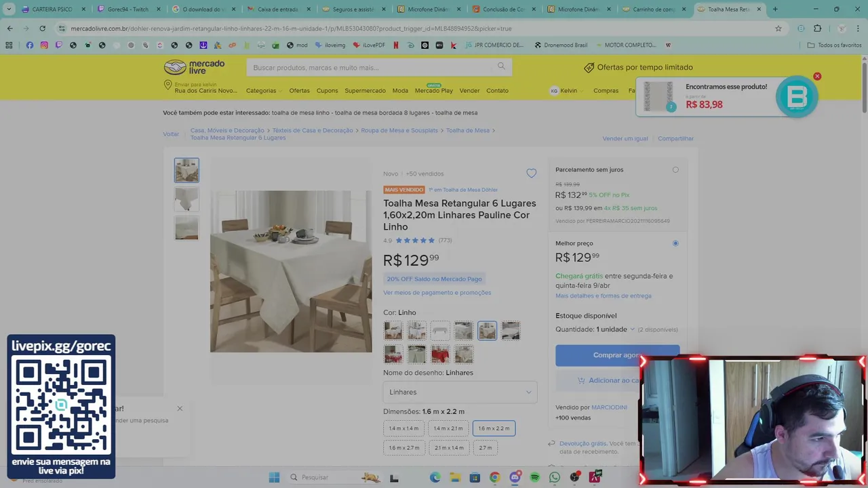Click the search magnifier icon
Screen dimensions: 868x488
[501, 66]
